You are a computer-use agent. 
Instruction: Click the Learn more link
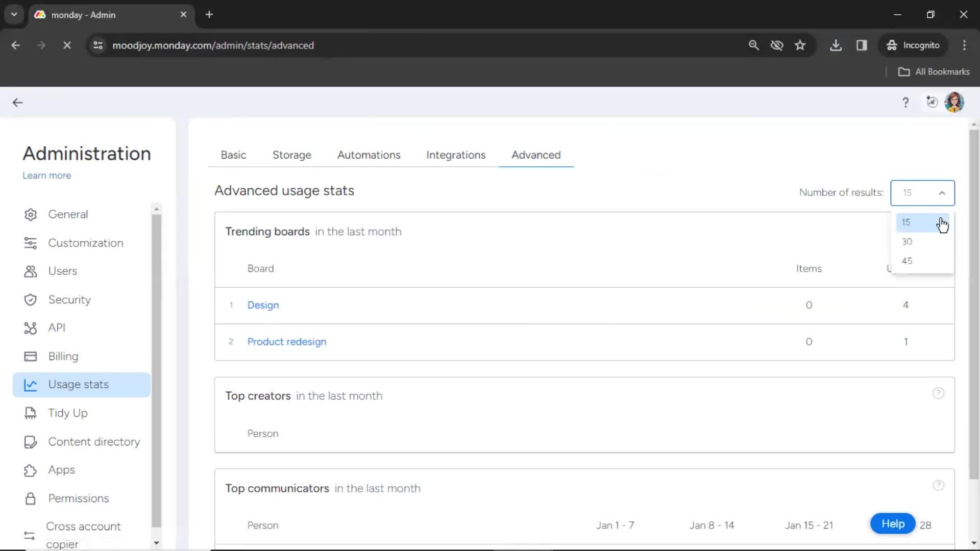(x=46, y=176)
